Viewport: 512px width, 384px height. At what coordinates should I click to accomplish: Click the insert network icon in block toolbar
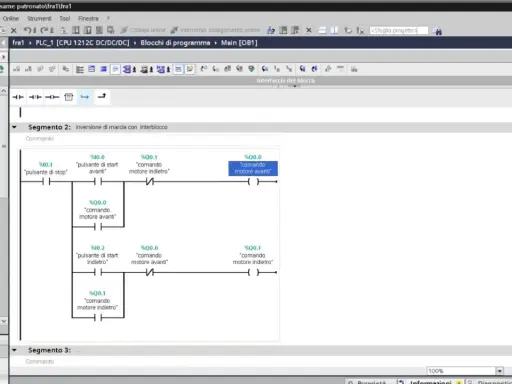[x=16, y=69]
